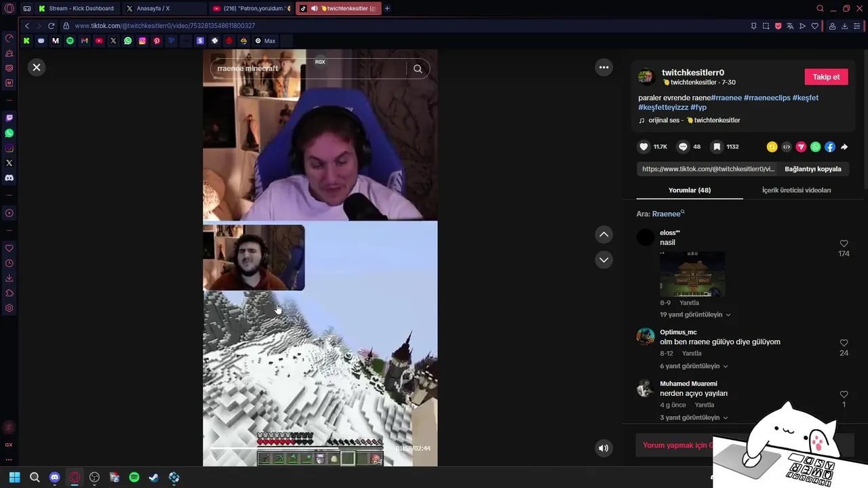Expand 6 replies under Optimus_mc comment
Screen dimensions: 868x488
tap(694, 366)
